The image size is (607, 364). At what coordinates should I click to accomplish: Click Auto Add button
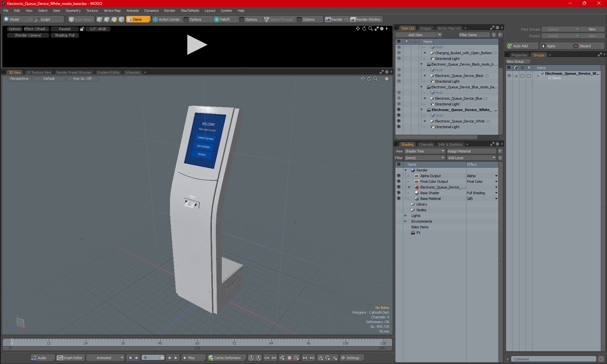point(522,46)
